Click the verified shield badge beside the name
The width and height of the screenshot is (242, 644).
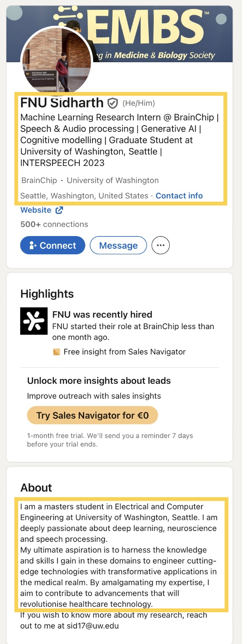[113, 103]
